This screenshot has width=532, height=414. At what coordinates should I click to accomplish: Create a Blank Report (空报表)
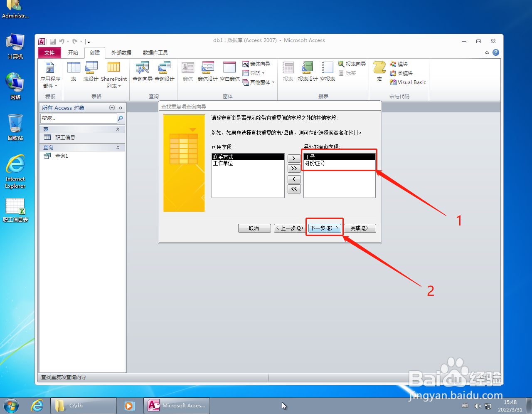(328, 72)
